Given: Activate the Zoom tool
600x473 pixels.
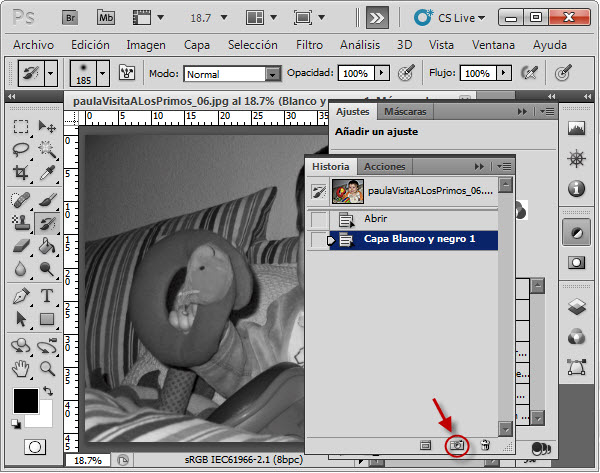Looking at the screenshot, I should (47, 368).
